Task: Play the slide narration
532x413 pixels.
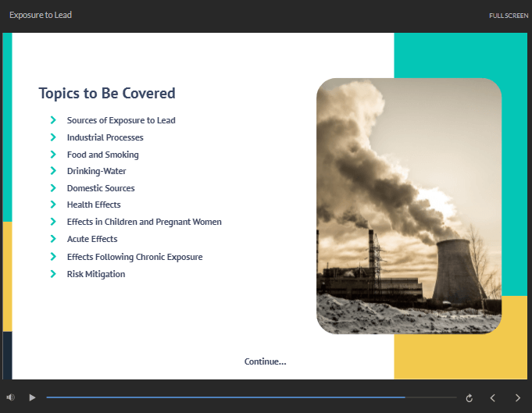Action: coord(32,397)
